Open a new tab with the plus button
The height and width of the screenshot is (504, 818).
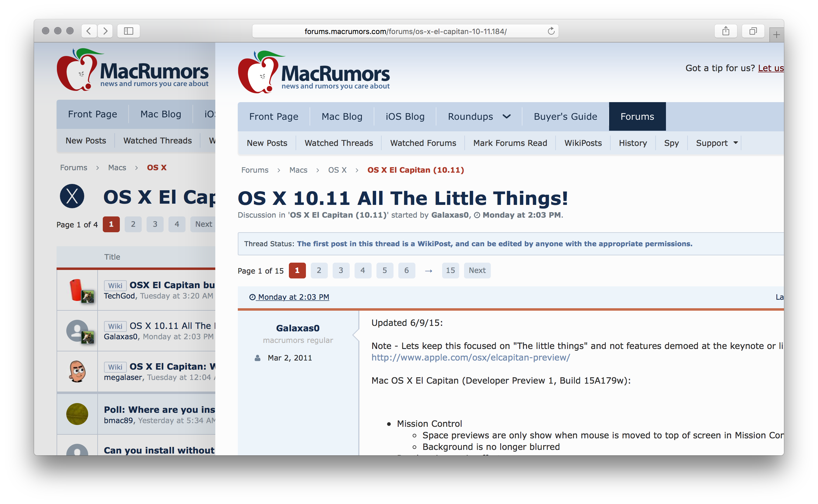point(777,35)
